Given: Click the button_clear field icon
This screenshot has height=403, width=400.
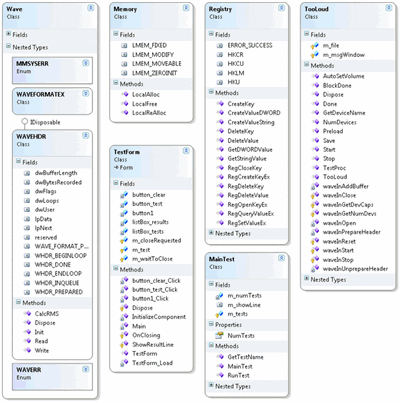Looking at the screenshot, I should (124, 195).
